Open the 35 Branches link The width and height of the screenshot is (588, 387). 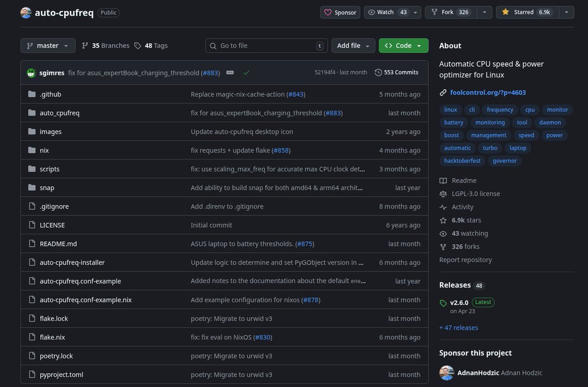[x=105, y=46]
